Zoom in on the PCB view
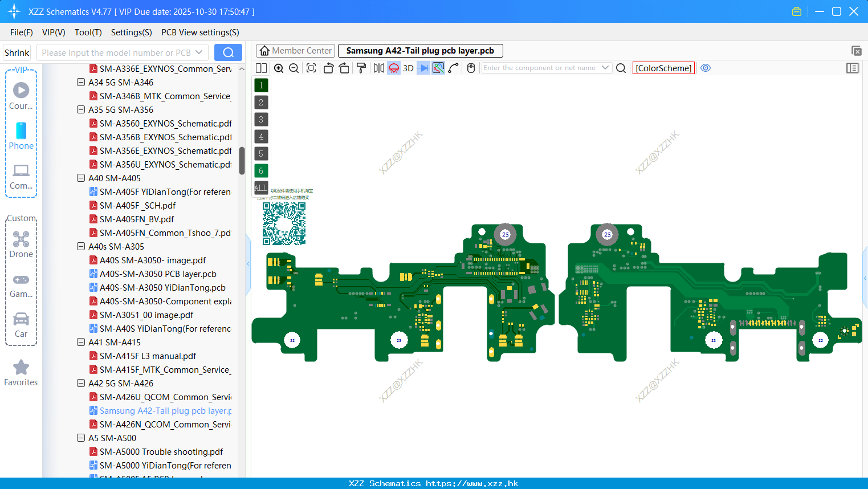The height and width of the screenshot is (489, 868). coord(279,68)
